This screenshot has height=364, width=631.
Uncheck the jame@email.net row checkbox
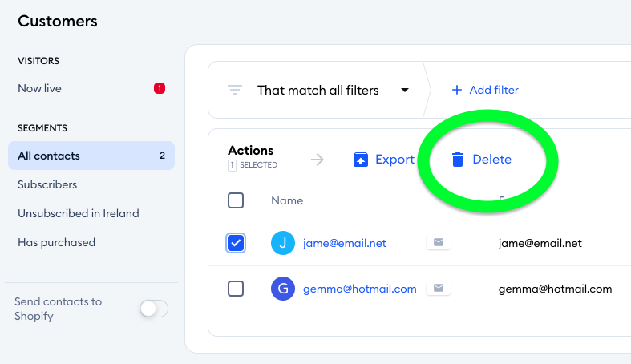236,243
